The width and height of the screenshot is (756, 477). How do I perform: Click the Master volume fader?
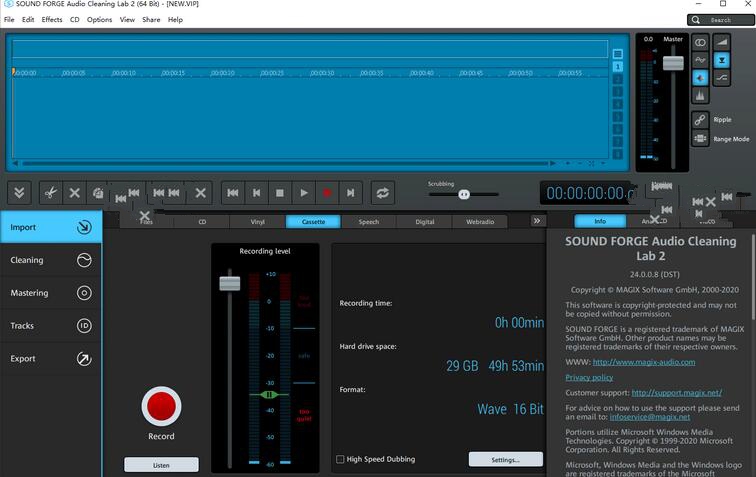click(x=673, y=63)
